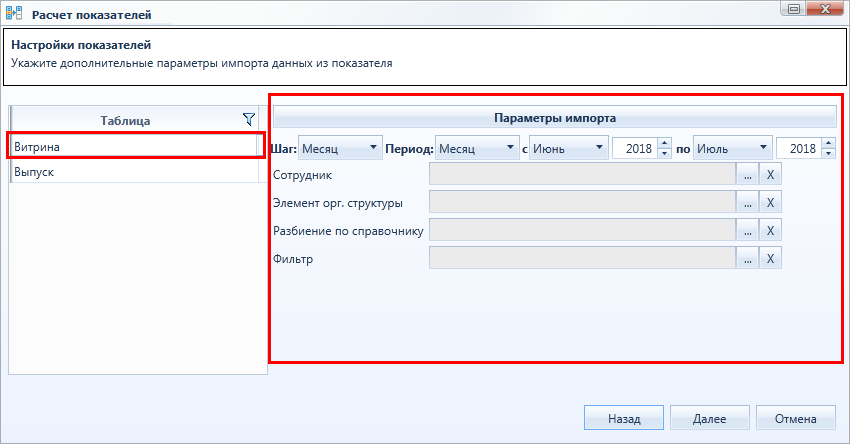Select the Выпуск table row
850x444 pixels.
(x=134, y=172)
